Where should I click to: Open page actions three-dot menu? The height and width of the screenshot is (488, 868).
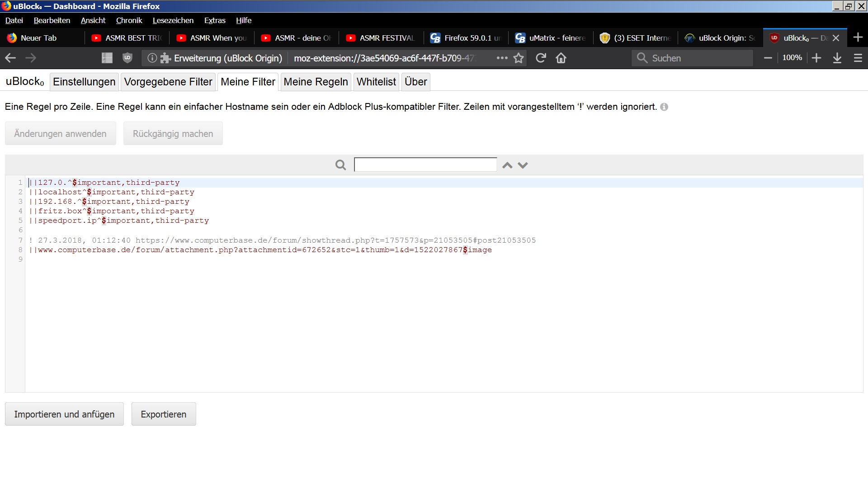click(502, 58)
